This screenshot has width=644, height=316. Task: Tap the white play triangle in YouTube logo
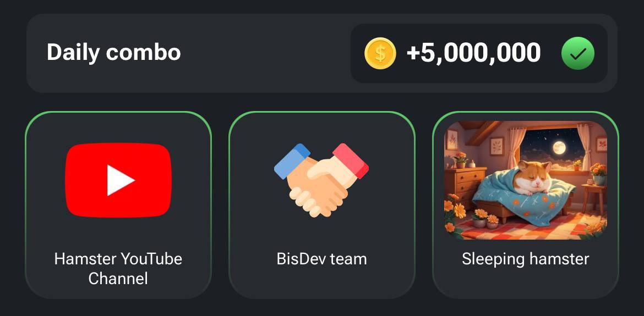tap(120, 180)
